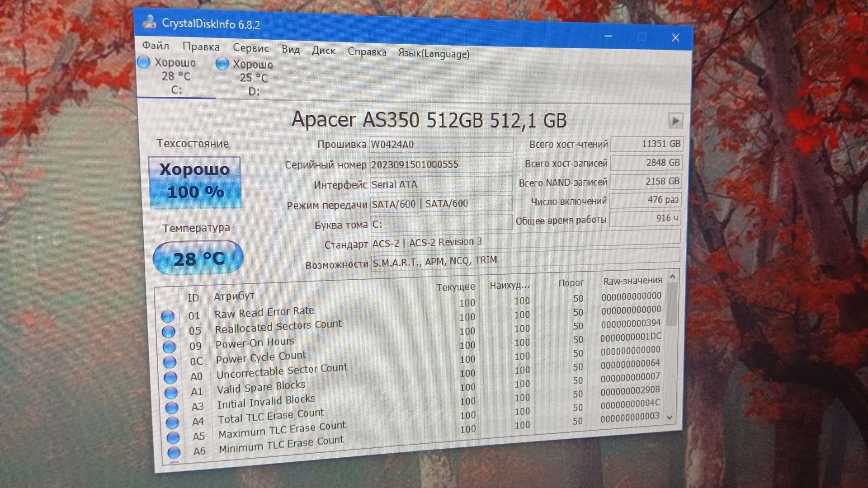Open the Диск menu
The height and width of the screenshot is (488, 868).
click(323, 51)
